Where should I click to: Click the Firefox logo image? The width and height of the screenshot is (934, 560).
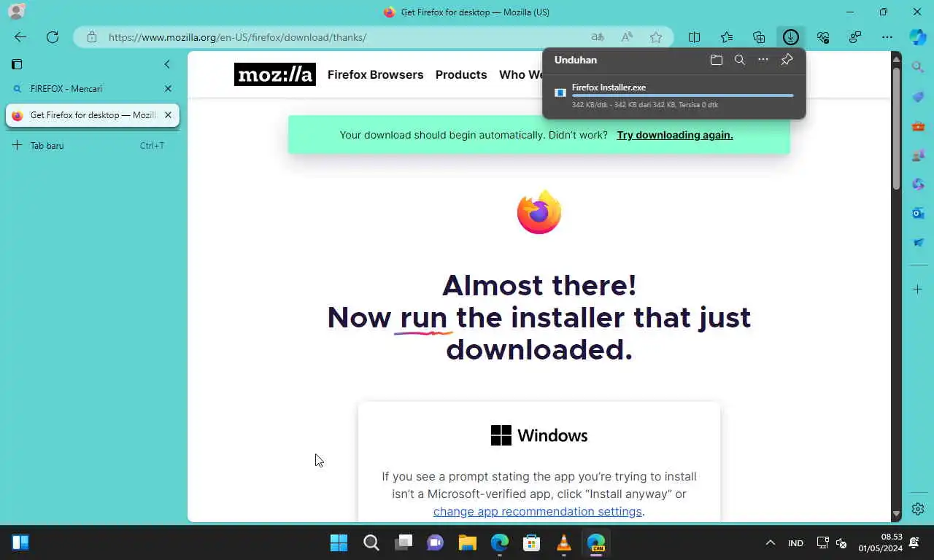[x=539, y=212]
